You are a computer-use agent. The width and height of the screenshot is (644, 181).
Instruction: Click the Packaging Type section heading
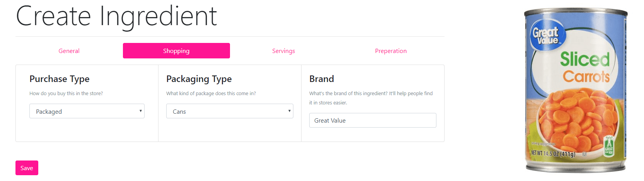pyautogui.click(x=199, y=79)
